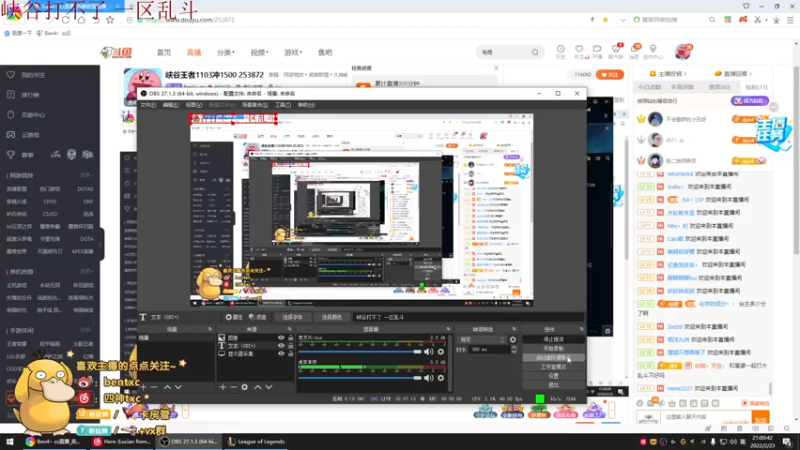Click 启动虚拟摄像机 virtual camera button
Viewport: 800px width, 450px height.
coord(554,358)
